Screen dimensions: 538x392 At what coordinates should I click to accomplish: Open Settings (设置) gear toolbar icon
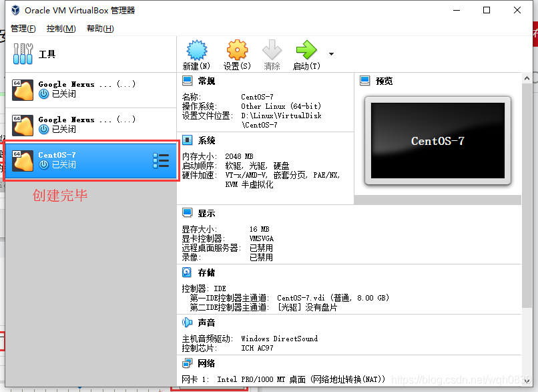[237, 50]
